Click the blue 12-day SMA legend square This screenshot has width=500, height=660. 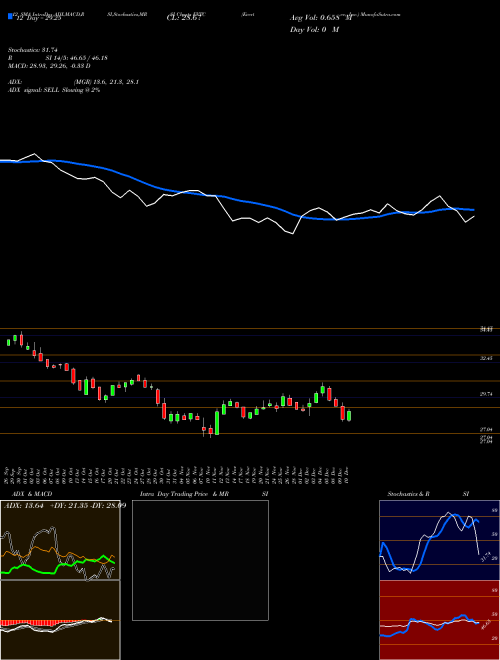10,16
